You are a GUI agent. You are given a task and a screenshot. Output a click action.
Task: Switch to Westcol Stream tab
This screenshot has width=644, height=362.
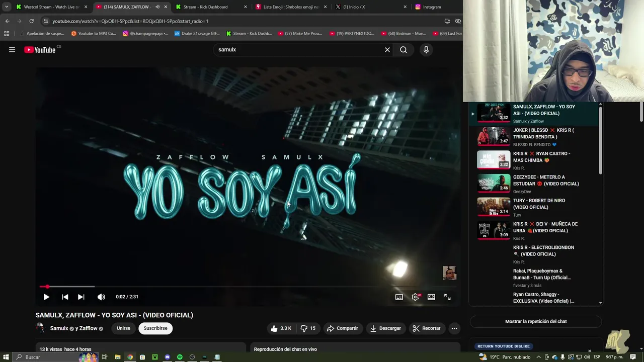51,7
